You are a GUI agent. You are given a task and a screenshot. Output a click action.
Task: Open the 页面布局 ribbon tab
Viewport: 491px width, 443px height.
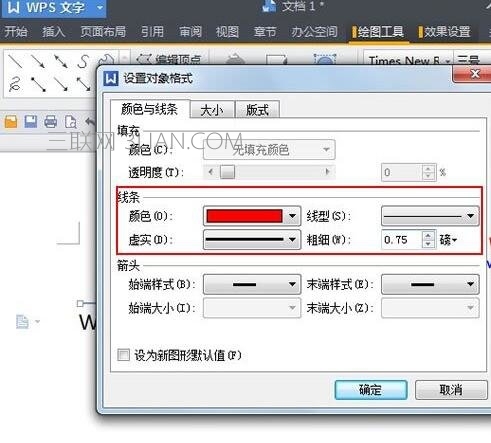[103, 32]
